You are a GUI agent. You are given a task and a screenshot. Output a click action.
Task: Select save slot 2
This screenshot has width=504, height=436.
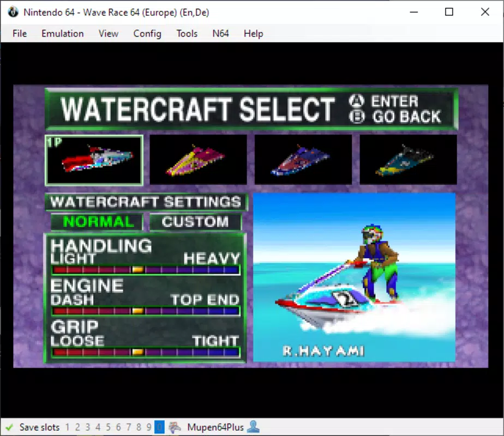tap(77, 427)
